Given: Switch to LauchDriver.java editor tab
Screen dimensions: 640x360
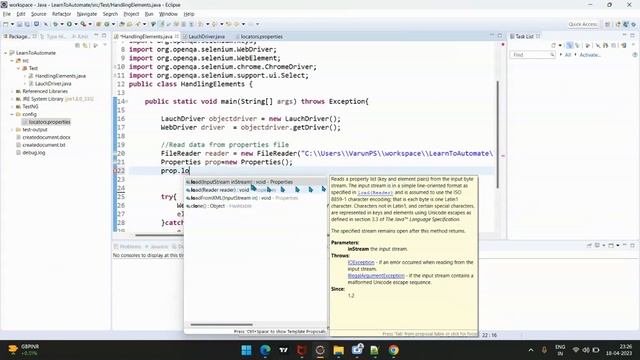Looking at the screenshot, I should [206, 37].
